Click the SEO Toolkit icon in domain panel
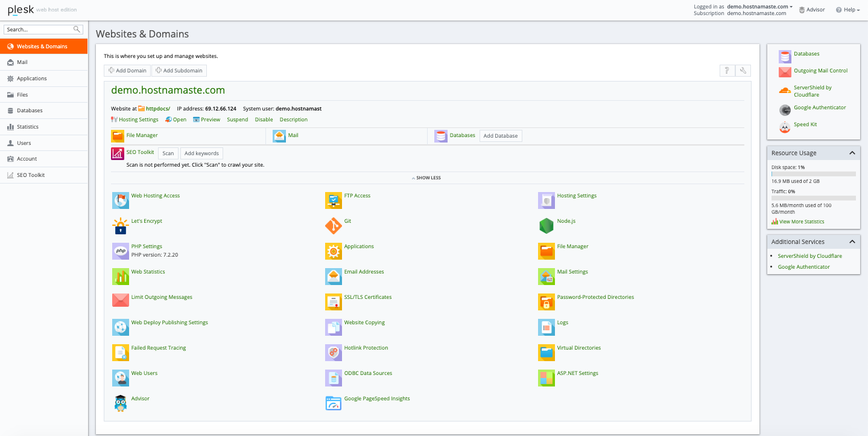868x436 pixels. point(118,153)
